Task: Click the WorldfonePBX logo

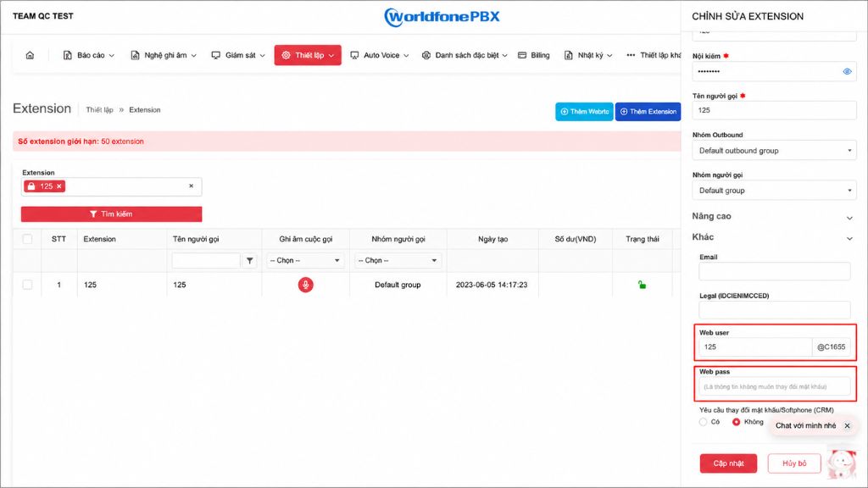Action: click(x=442, y=17)
